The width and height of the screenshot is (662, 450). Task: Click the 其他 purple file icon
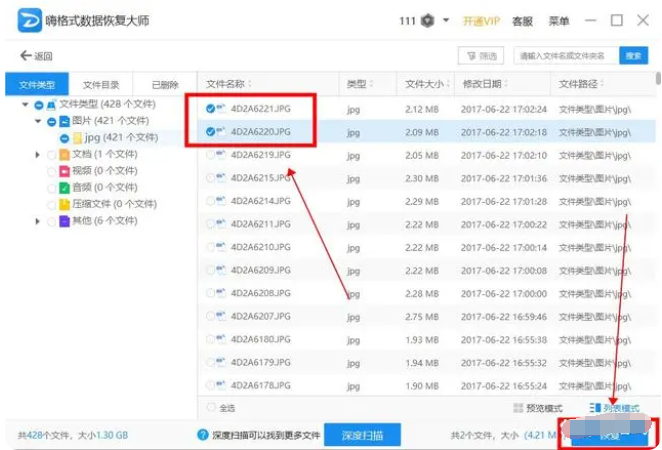tap(64, 221)
